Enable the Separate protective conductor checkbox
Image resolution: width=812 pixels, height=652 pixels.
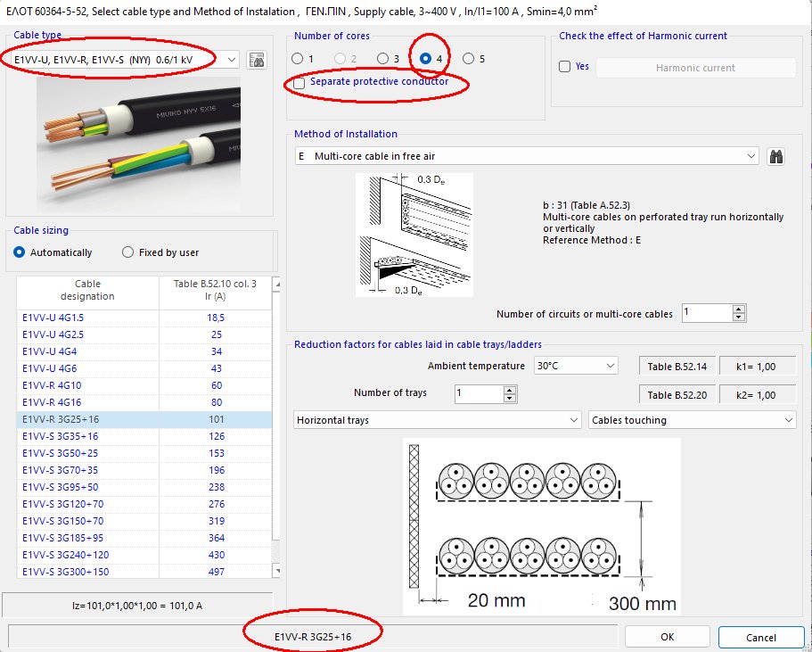coord(300,83)
